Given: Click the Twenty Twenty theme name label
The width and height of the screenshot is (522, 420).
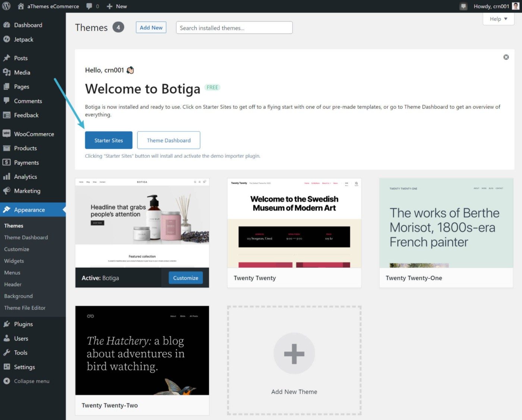Looking at the screenshot, I should [x=255, y=278].
